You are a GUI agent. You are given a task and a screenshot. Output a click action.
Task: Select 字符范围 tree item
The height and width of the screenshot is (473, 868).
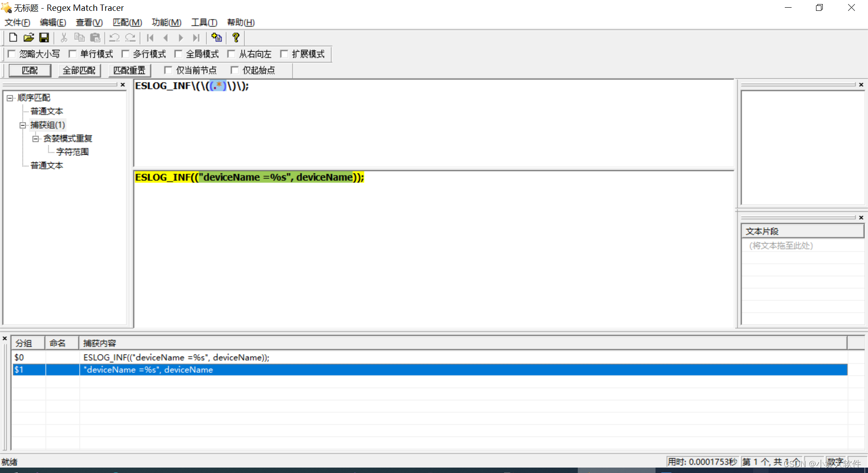72,152
